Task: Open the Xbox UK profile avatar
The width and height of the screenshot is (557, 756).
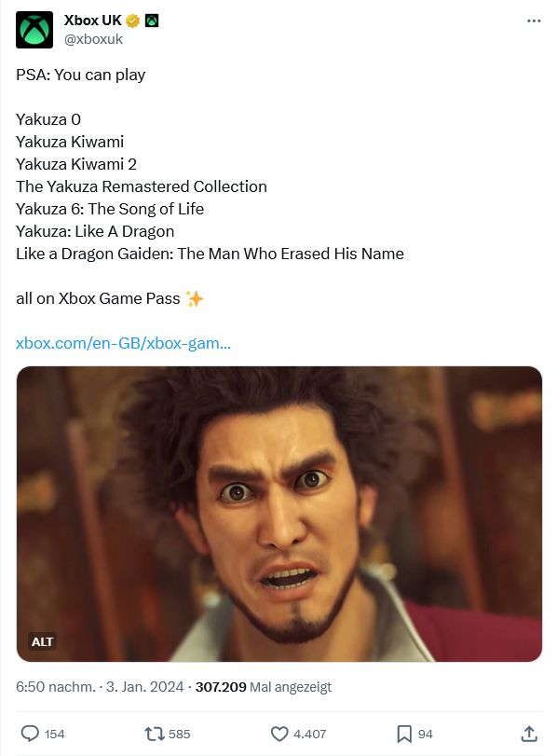Action: click(34, 30)
